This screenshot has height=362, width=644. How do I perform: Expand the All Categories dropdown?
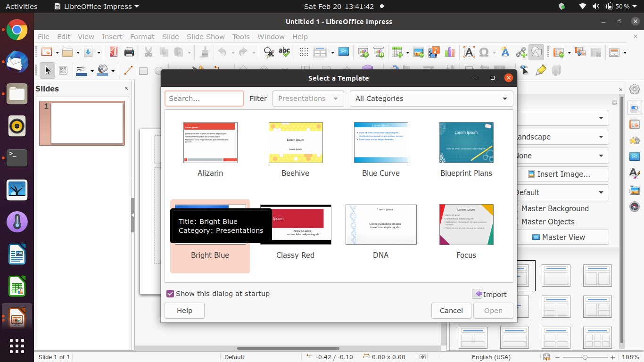(431, 99)
